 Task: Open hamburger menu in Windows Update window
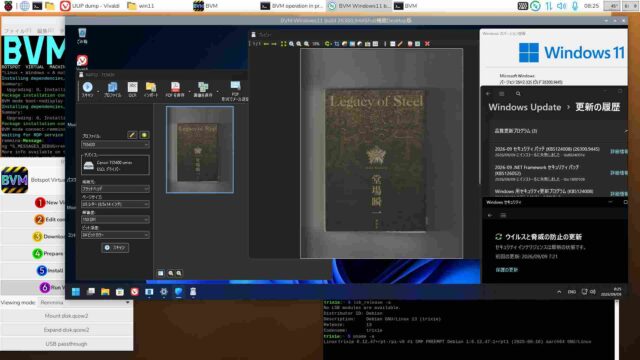point(502,94)
